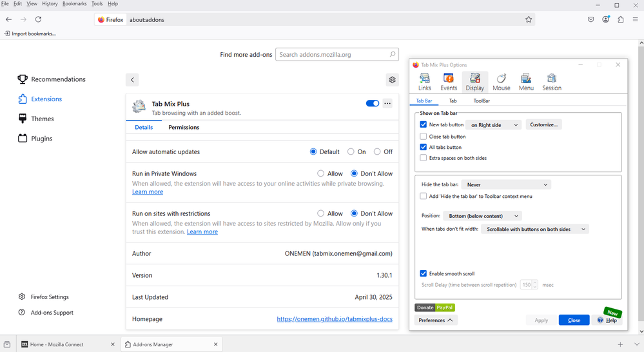Screen dimensions: 644x352
Task: Open Firefox Settings from sidebar
Action: [x=44, y=297]
